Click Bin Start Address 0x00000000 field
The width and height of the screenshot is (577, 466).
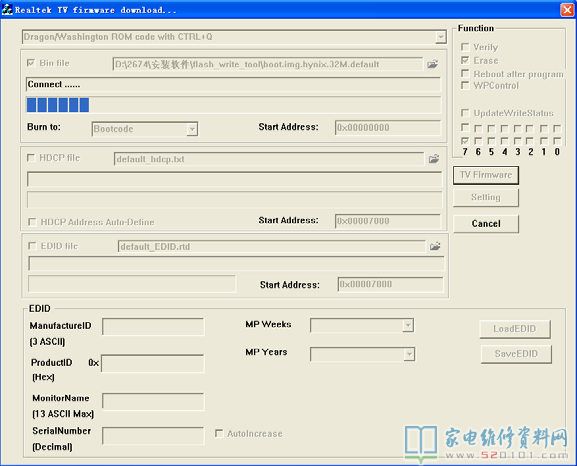pyautogui.click(x=387, y=128)
